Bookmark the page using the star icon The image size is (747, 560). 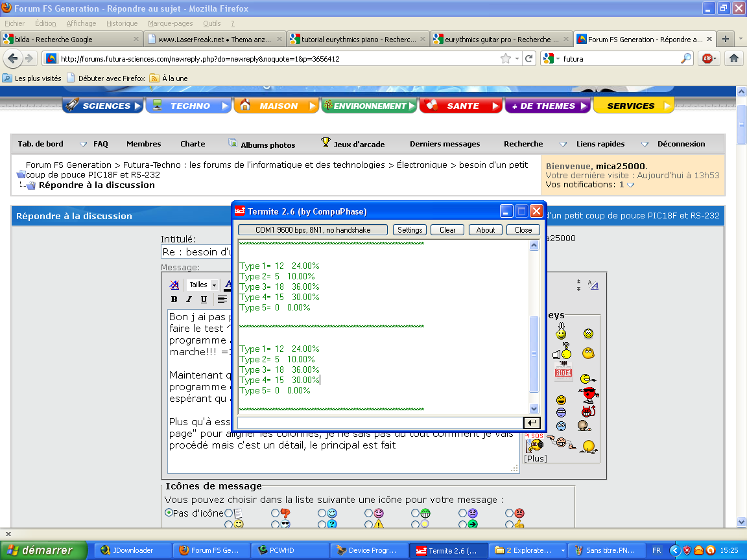[x=506, y=58]
